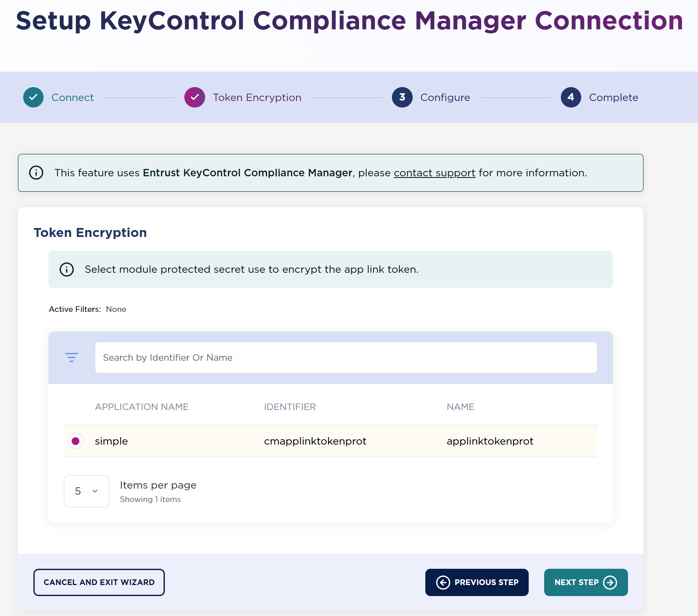The height and width of the screenshot is (616, 698).
Task: Click the Active Filters None text
Action: (88, 309)
